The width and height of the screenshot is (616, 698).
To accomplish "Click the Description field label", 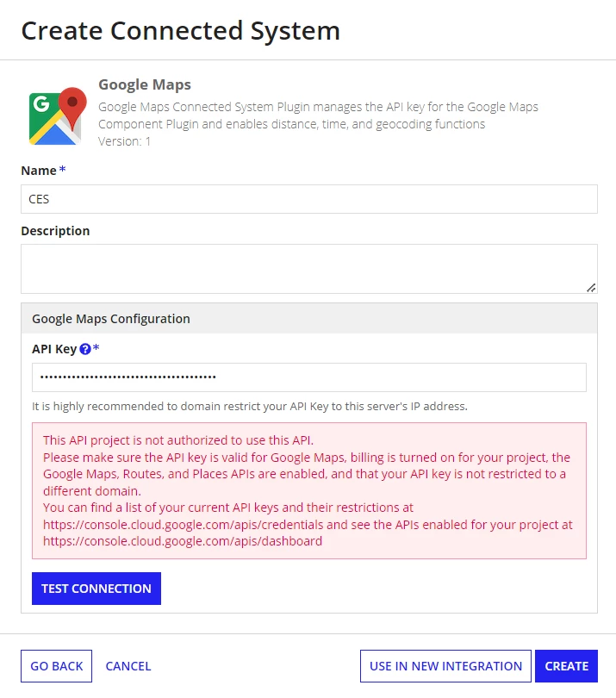I will tap(55, 231).
